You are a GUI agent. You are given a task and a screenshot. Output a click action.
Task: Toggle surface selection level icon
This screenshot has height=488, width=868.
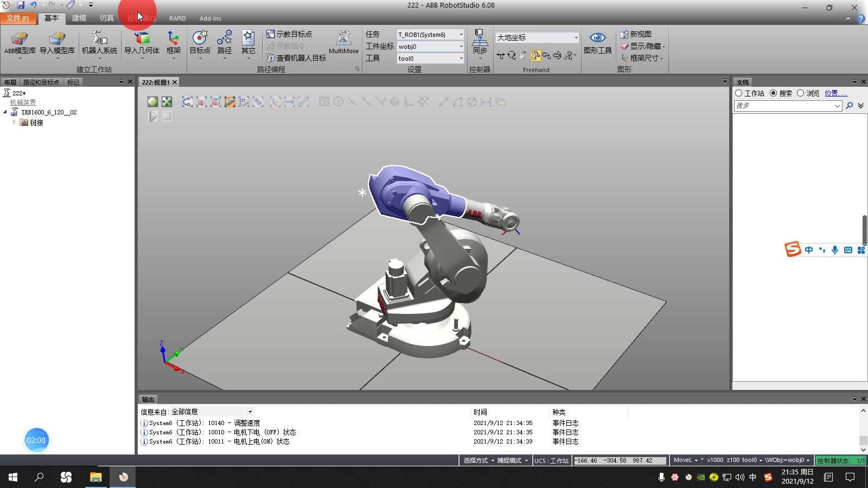(x=201, y=102)
